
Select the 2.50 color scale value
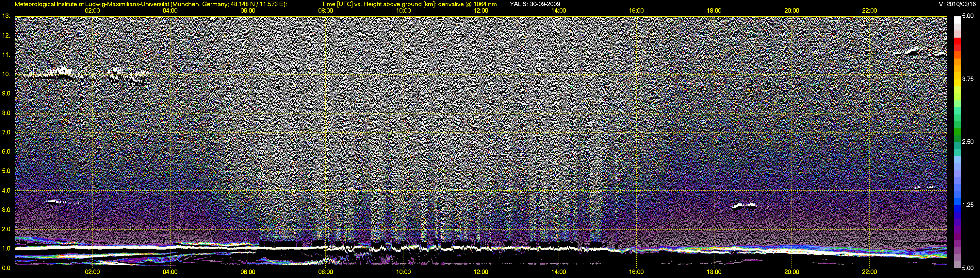pyautogui.click(x=968, y=142)
